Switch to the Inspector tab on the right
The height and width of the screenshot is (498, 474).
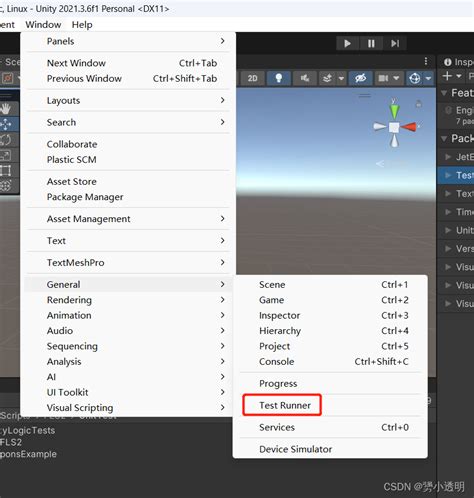[x=458, y=62]
